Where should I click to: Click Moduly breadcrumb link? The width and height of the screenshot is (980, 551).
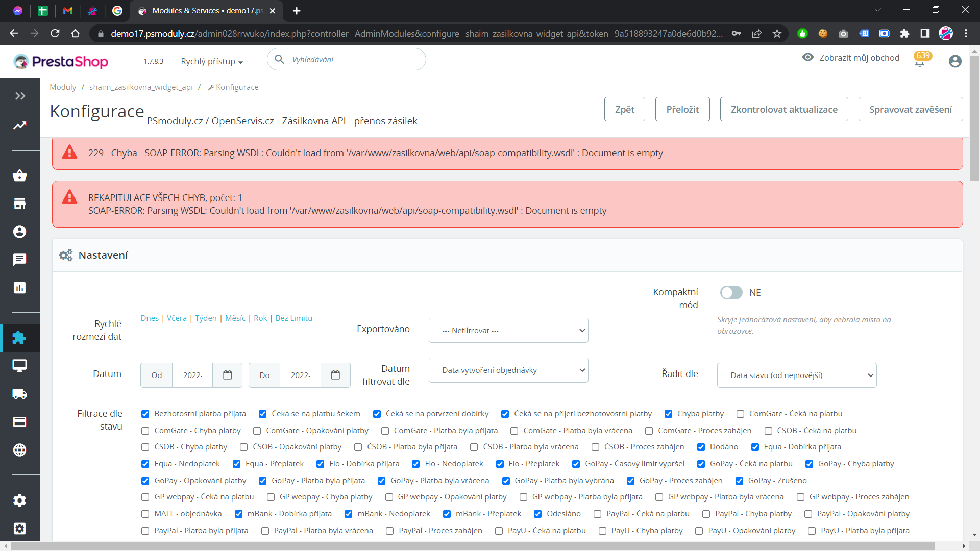[63, 87]
